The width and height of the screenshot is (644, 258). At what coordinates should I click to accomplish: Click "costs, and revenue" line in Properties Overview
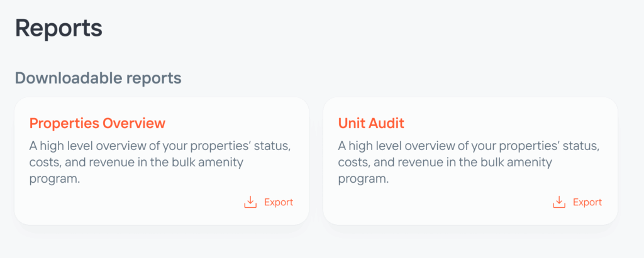[136, 163]
